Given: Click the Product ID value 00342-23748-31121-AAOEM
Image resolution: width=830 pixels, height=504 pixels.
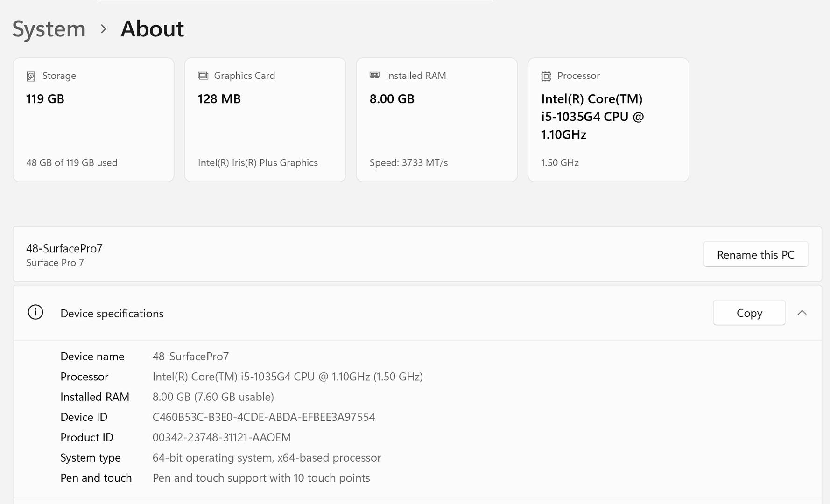Looking at the screenshot, I should (x=221, y=437).
